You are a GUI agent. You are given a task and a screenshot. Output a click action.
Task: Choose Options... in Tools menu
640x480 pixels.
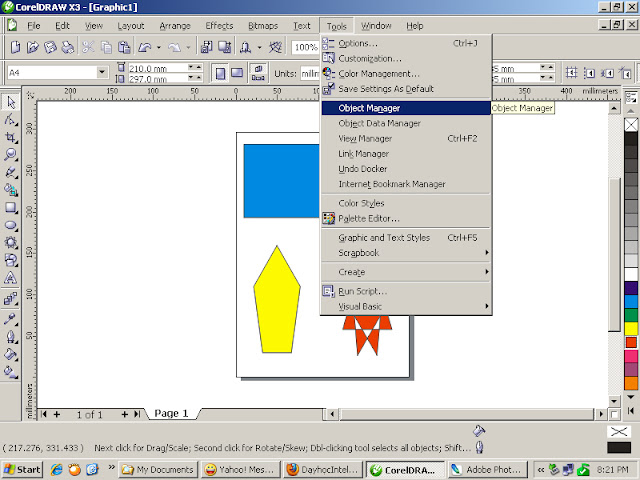point(406,43)
